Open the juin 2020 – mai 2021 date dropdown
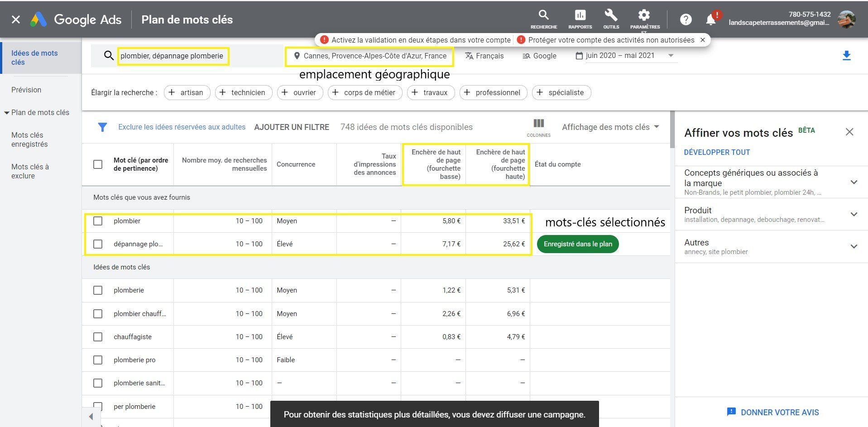The width and height of the screenshot is (868, 427). coord(625,55)
